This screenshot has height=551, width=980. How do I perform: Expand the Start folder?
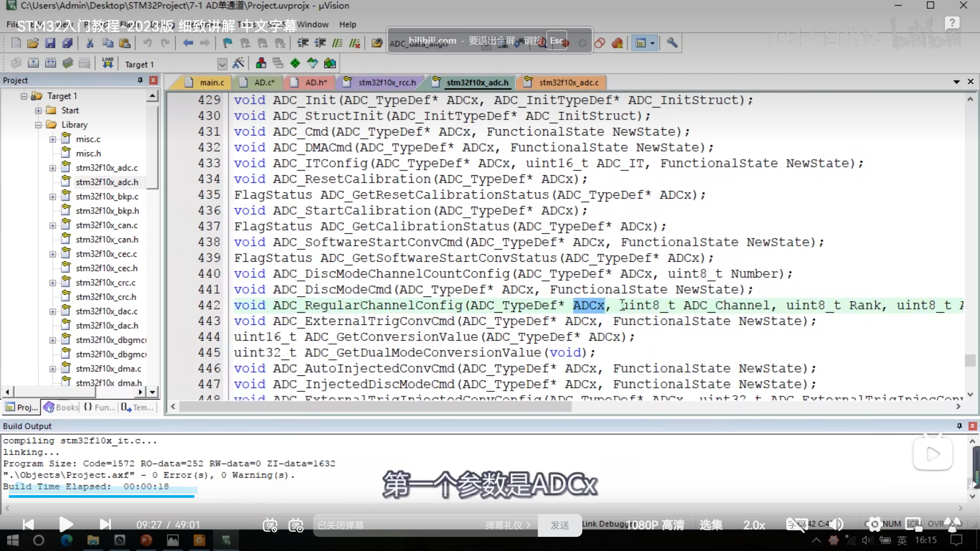click(38, 111)
